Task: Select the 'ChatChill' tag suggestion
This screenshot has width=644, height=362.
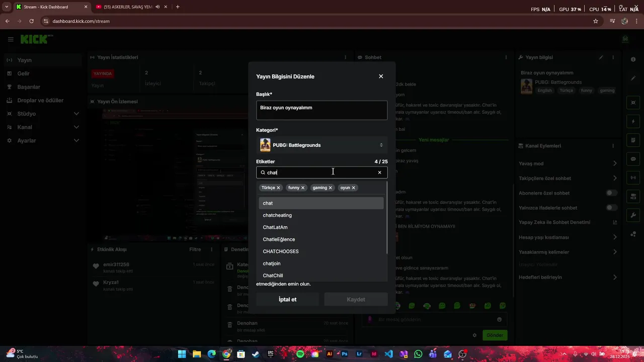Action: click(321, 276)
